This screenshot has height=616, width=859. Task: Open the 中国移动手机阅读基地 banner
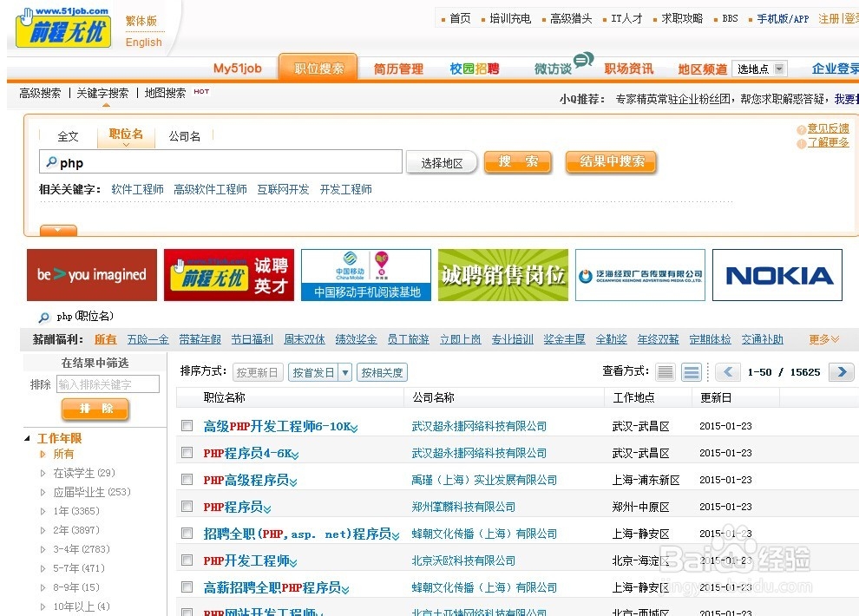point(366,275)
